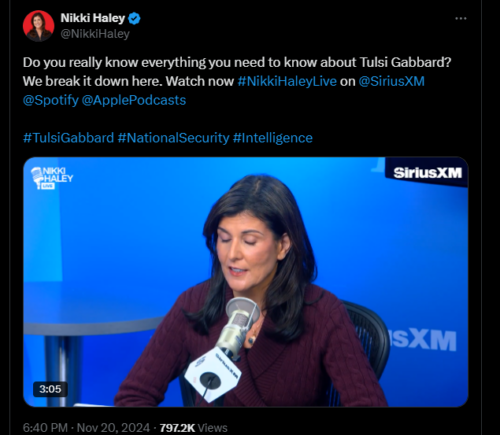Open the #Intelligence hashtag
The width and height of the screenshot is (500, 435).
click(x=273, y=138)
